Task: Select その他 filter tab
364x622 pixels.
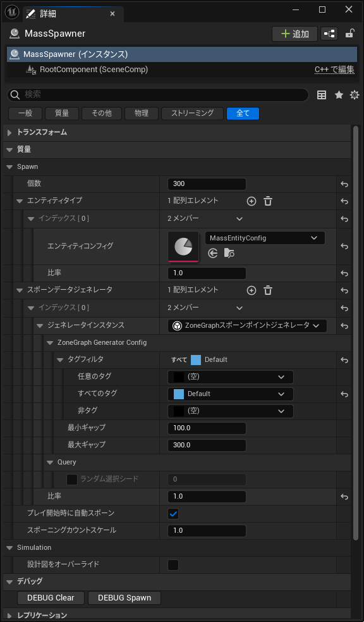Action: (101, 113)
